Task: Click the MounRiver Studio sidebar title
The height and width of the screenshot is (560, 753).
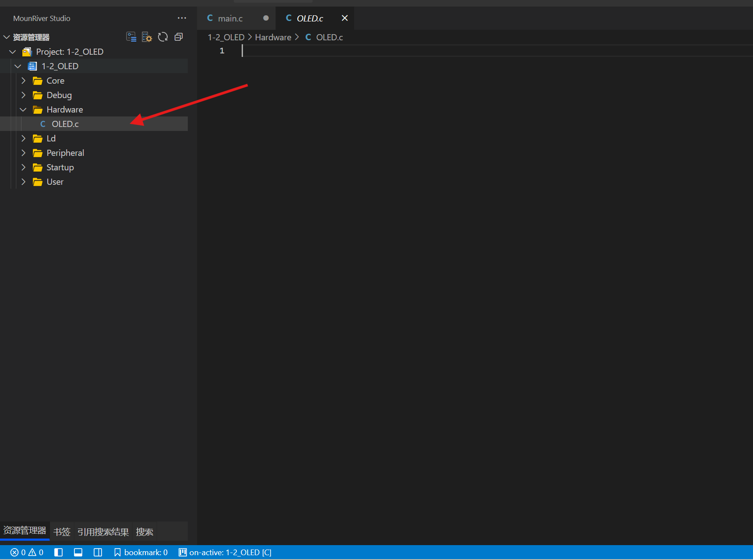Action: tap(42, 18)
